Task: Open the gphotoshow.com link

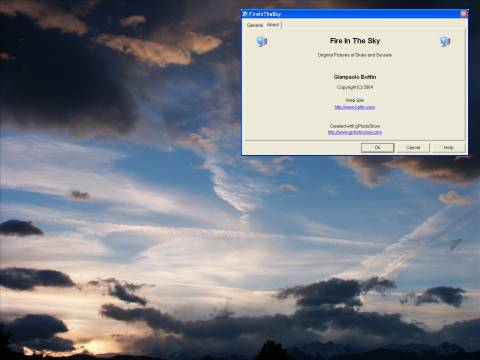Action: [355, 132]
